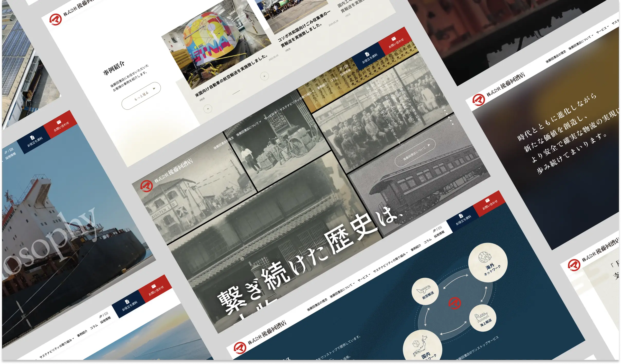Click the red logo on the bottom-right cream page
Image resolution: width=621 pixels, height=364 pixels.
click(574, 265)
